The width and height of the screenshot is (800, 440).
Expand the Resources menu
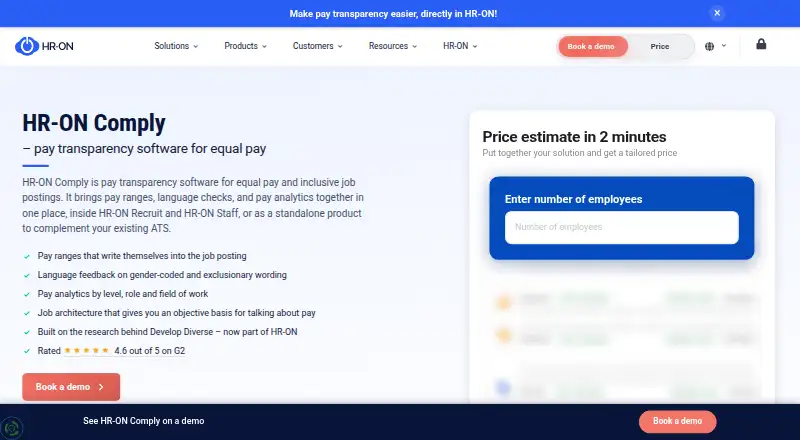393,46
